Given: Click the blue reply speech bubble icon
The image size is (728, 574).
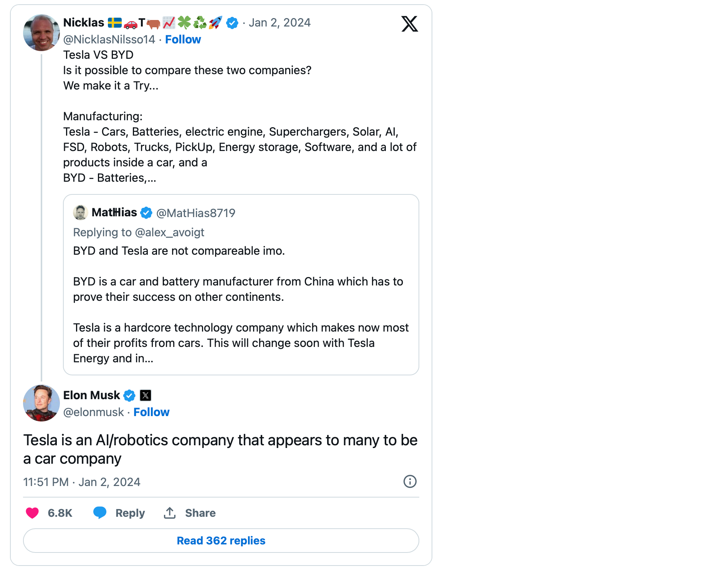Looking at the screenshot, I should coord(100,513).
